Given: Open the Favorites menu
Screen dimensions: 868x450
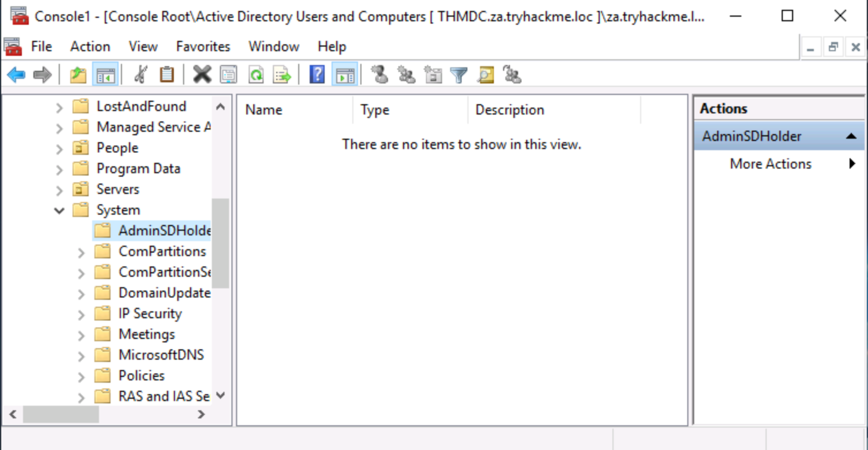Looking at the screenshot, I should [203, 47].
